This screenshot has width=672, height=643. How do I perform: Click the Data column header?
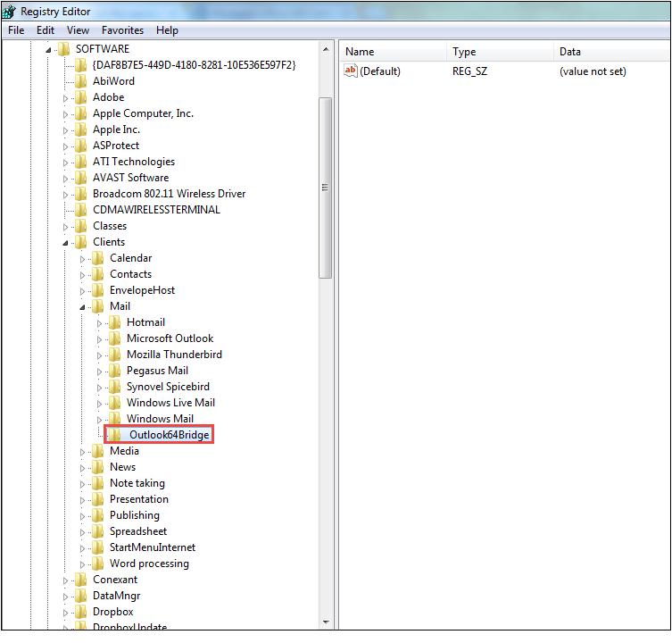point(612,52)
